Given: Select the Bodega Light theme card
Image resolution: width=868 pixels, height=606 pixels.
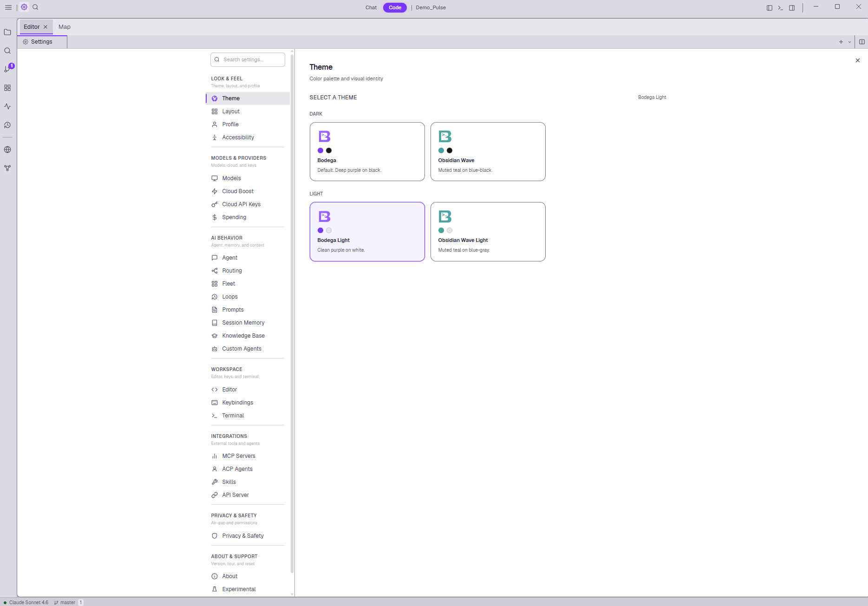Looking at the screenshot, I should point(367,231).
